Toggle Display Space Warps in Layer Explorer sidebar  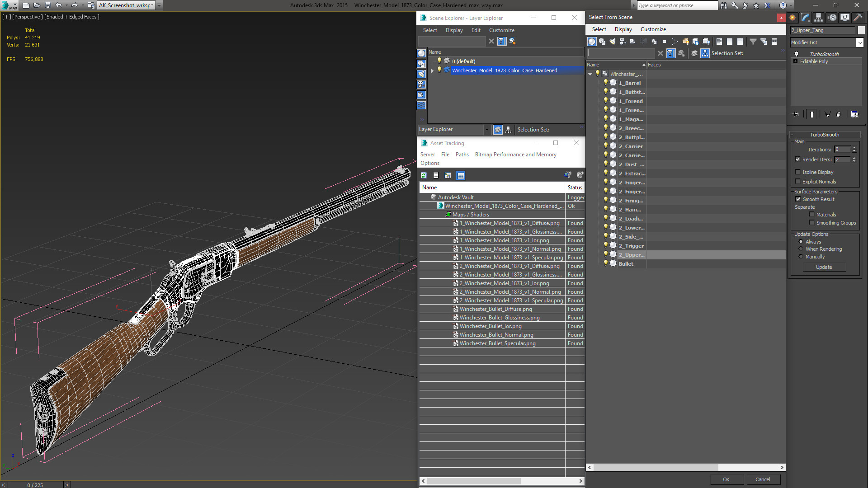421,105
